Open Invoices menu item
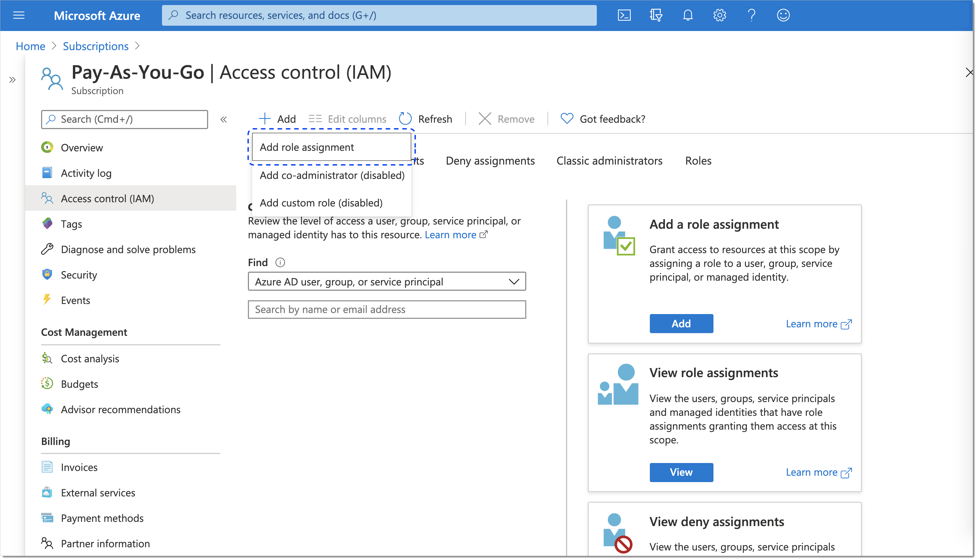The image size is (977, 560). click(131, 467)
